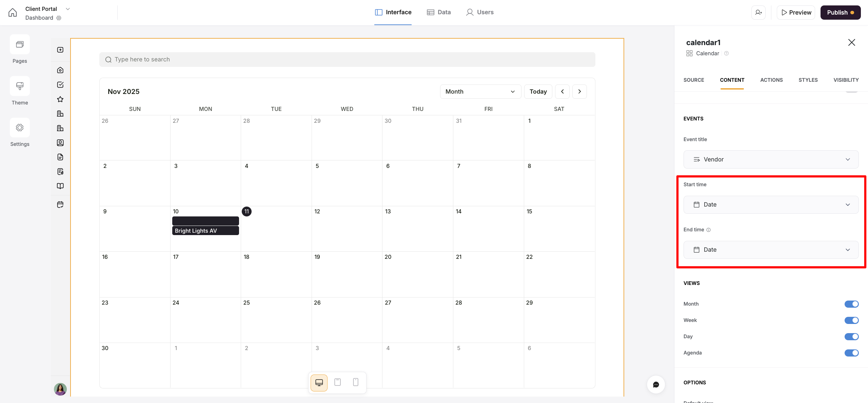The height and width of the screenshot is (403, 868).
Task: Switch to mobile device preview icon
Action: click(356, 382)
